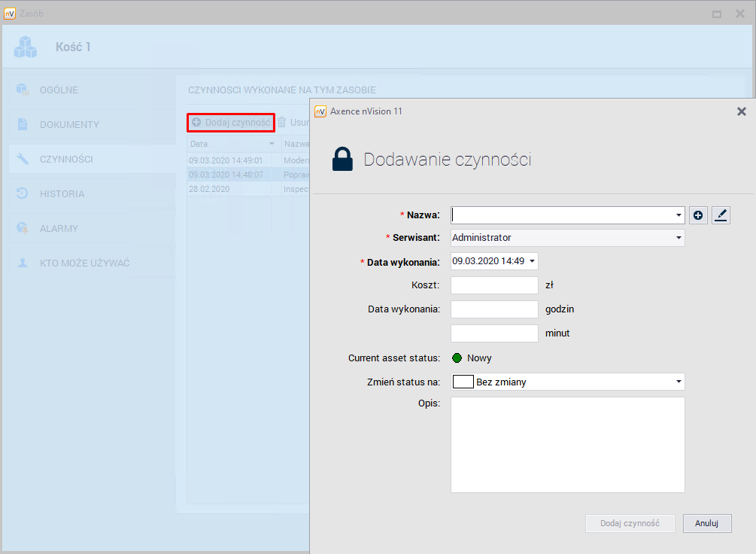
Task: Click into the Koszt input field
Action: tap(494, 285)
